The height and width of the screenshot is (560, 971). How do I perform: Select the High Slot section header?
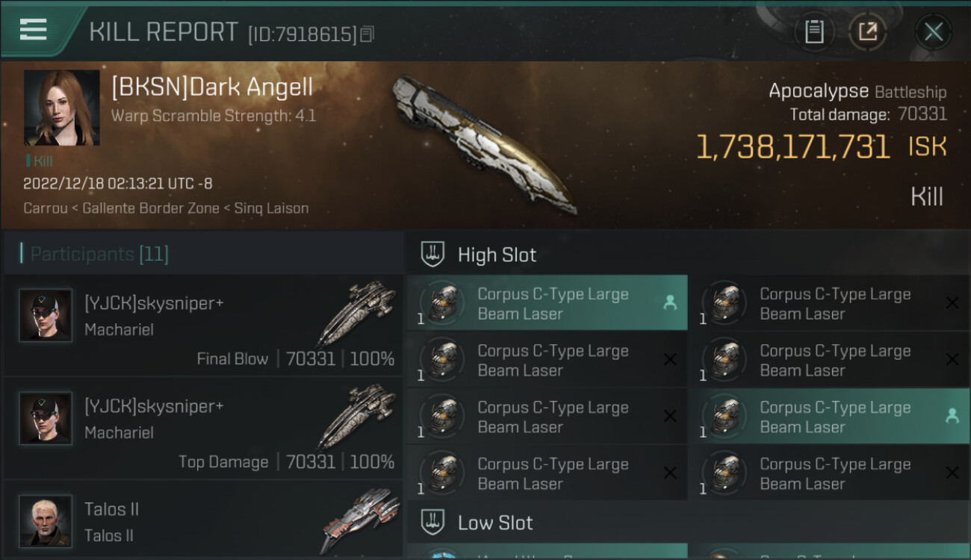pos(497,255)
